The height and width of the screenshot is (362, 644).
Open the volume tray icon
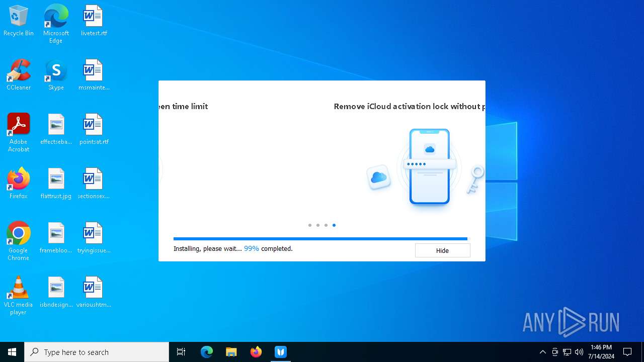[579, 352]
